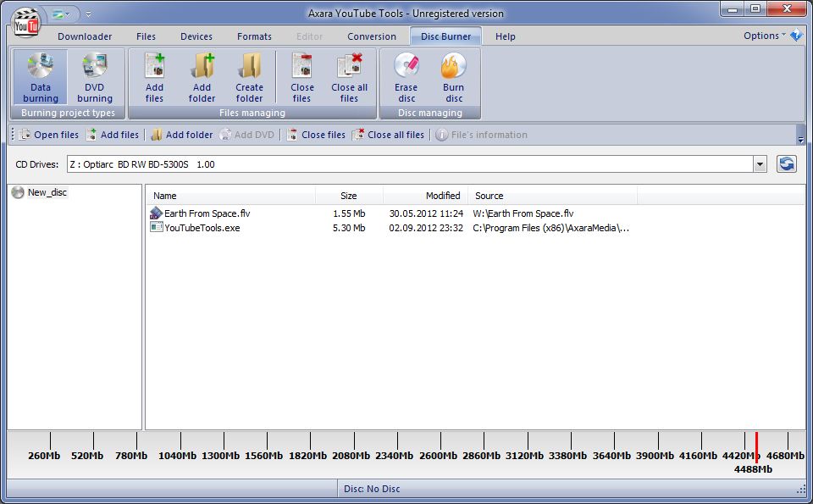Select Data burning project type
The height and width of the screenshot is (504, 813).
(41, 78)
